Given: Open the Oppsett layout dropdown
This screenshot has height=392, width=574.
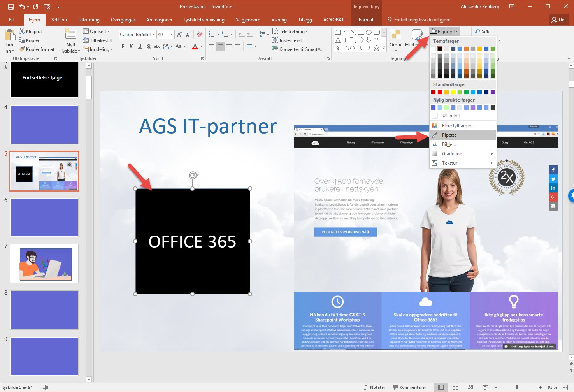Looking at the screenshot, I should [x=99, y=32].
